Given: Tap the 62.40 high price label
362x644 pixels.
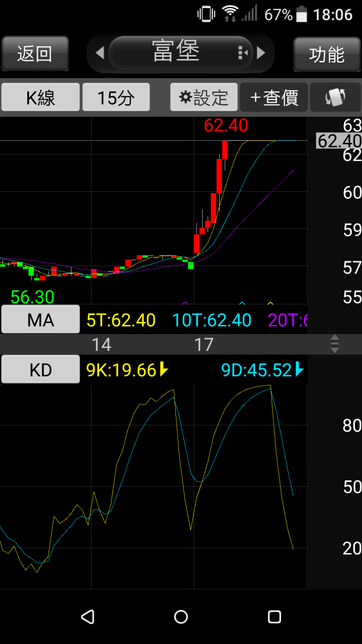Looking at the screenshot, I should (x=226, y=125).
